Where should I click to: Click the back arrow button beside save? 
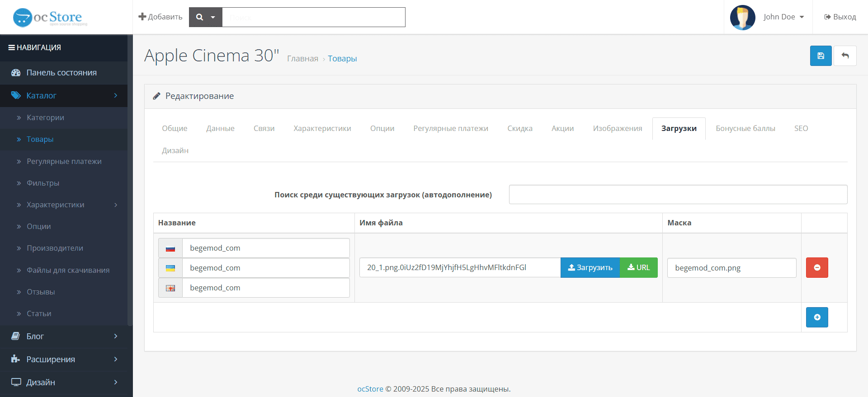click(845, 56)
